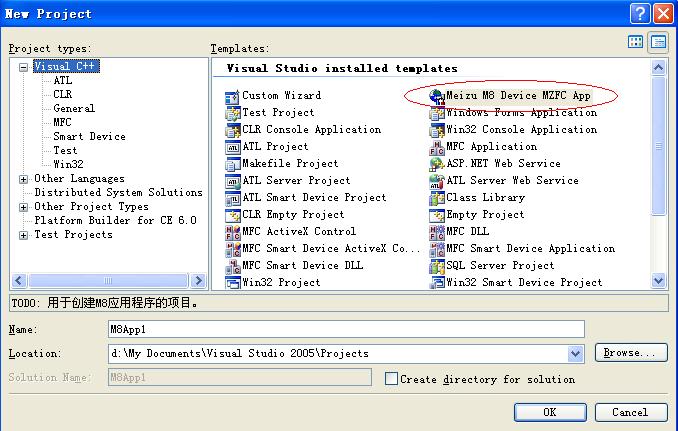This screenshot has width=678, height=431.
Task: Choose MFC Smart Device ActiveX Control icon
Action: [232, 249]
